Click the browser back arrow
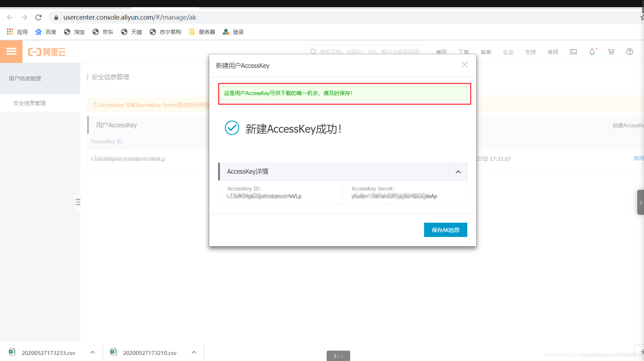This screenshot has height=361, width=644. click(10, 17)
